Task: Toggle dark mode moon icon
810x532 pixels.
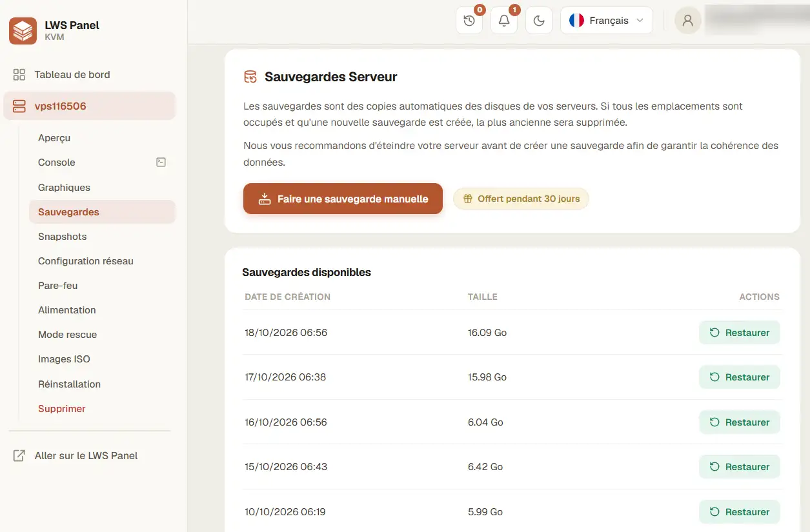Action: coord(539,21)
